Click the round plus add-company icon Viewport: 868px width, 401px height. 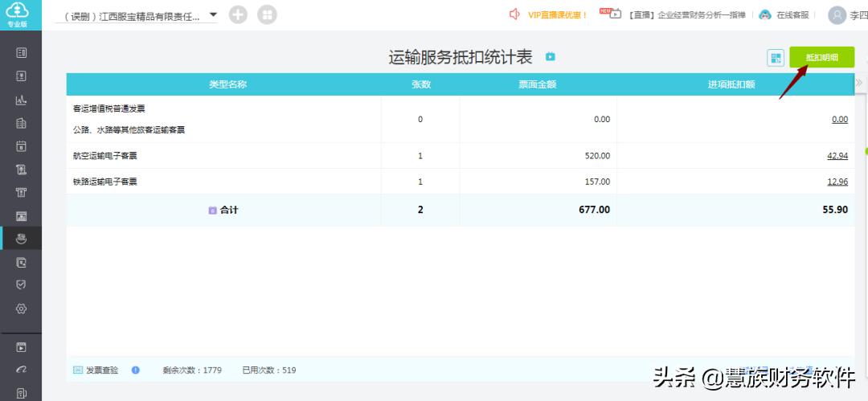[x=238, y=15]
